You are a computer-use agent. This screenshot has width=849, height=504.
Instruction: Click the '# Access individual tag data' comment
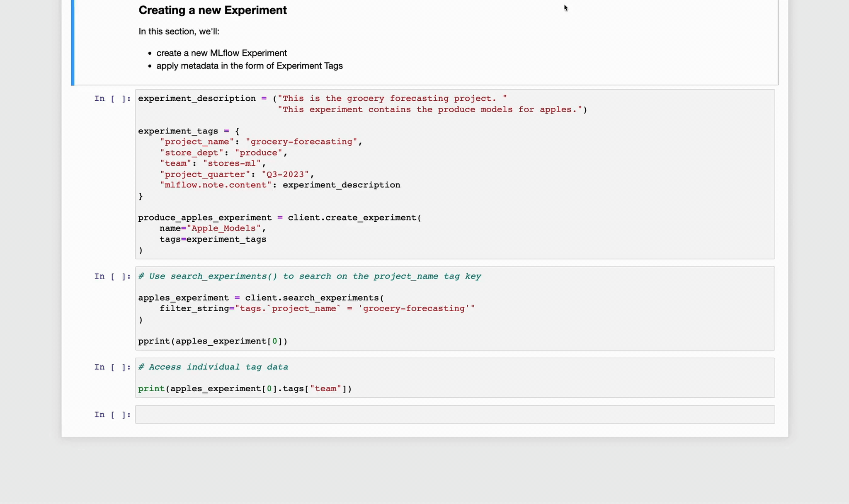point(213,367)
